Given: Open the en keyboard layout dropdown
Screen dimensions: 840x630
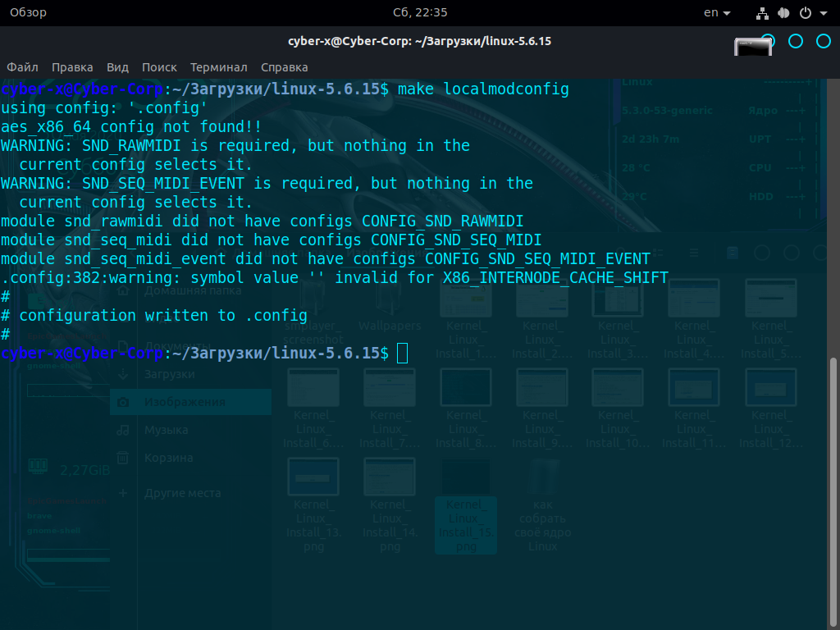Looking at the screenshot, I should coord(717,12).
